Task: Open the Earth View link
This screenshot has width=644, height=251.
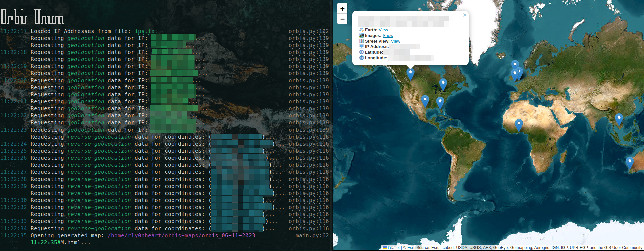Action: click(383, 30)
